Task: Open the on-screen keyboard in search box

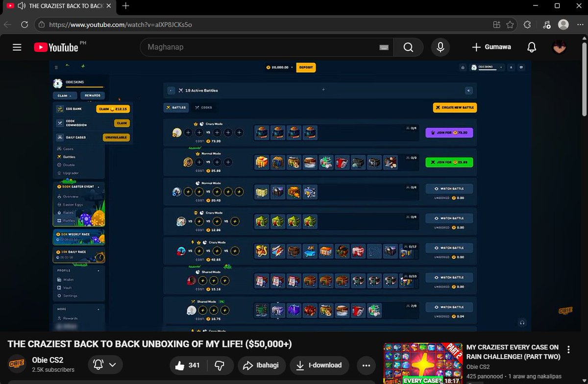Action: click(384, 48)
